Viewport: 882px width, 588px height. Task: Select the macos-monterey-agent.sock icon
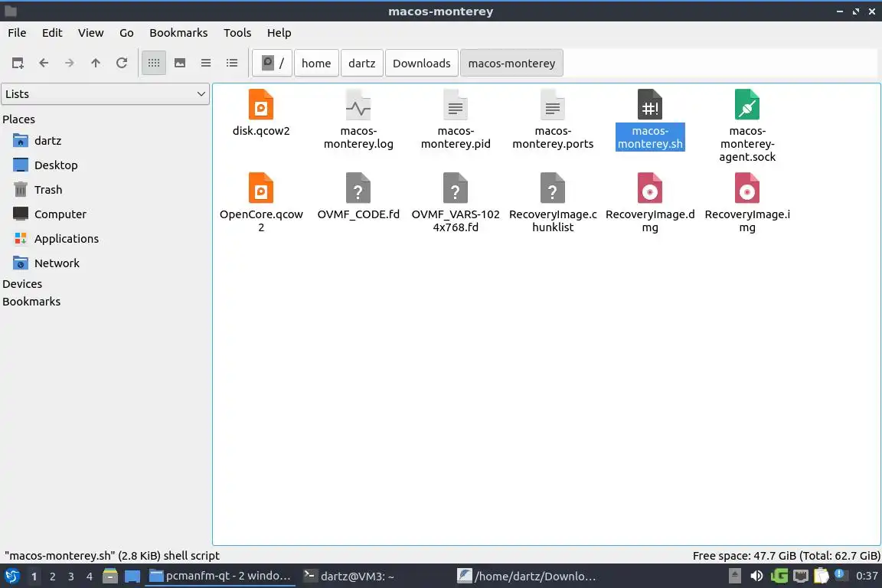click(747, 105)
